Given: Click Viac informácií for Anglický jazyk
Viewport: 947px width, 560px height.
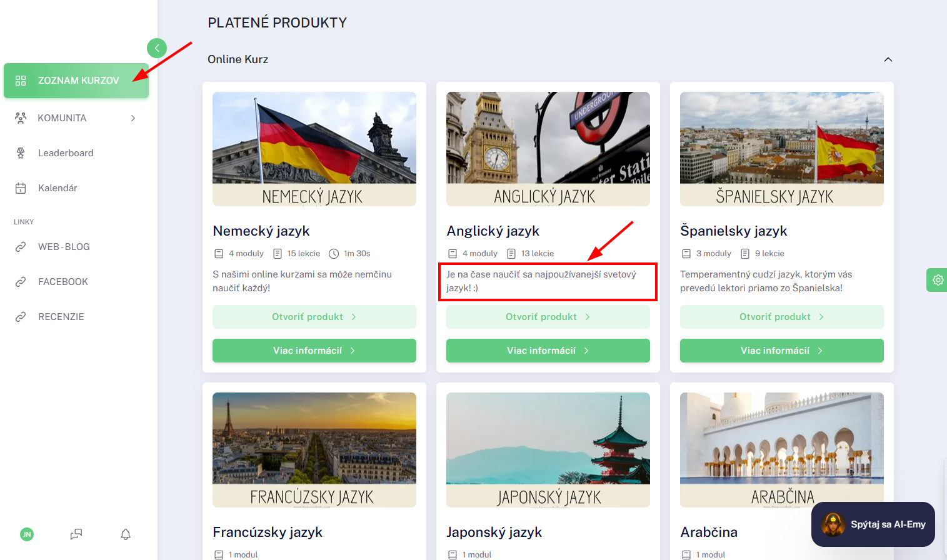Looking at the screenshot, I should click(548, 351).
